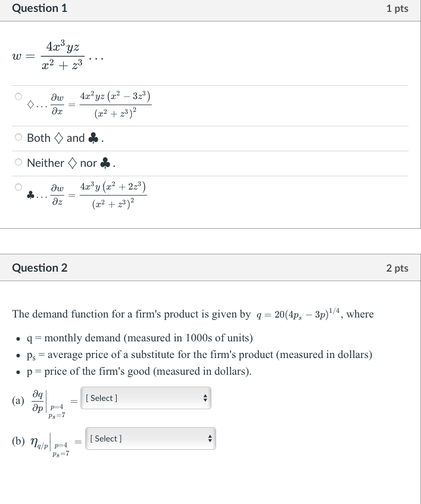Click the club symbol in the "Both" option
Screen dimensions: 421x504
(93, 138)
